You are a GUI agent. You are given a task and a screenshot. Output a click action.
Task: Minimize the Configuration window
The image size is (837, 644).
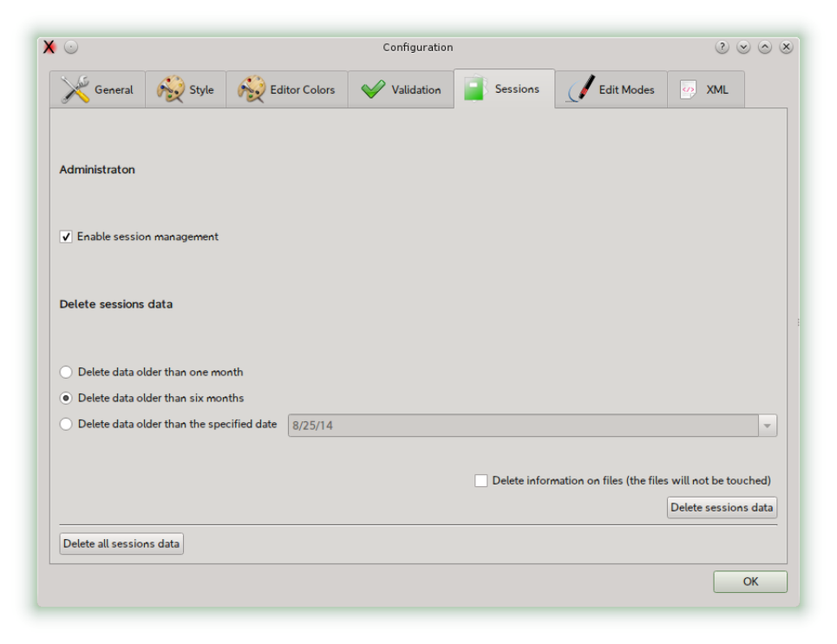(x=743, y=47)
